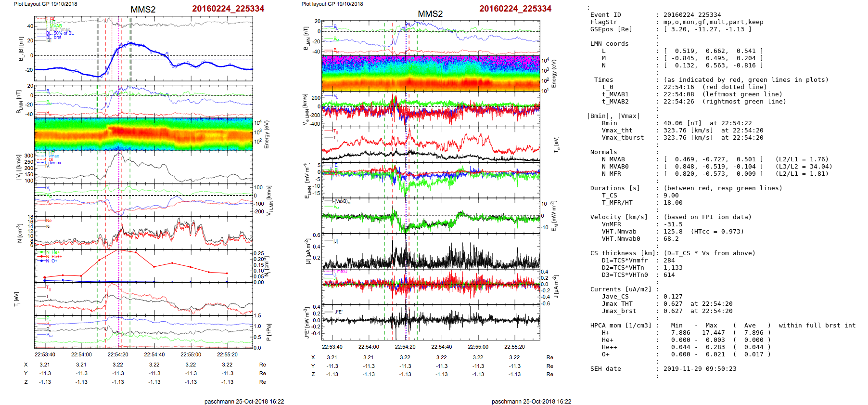Click the 22:55:00 tick on right time axis

click(x=478, y=347)
